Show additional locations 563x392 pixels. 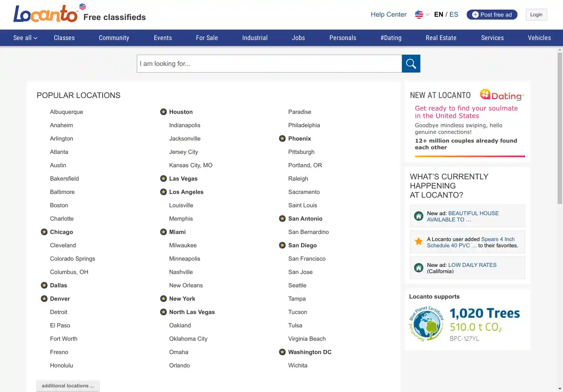coord(68,386)
